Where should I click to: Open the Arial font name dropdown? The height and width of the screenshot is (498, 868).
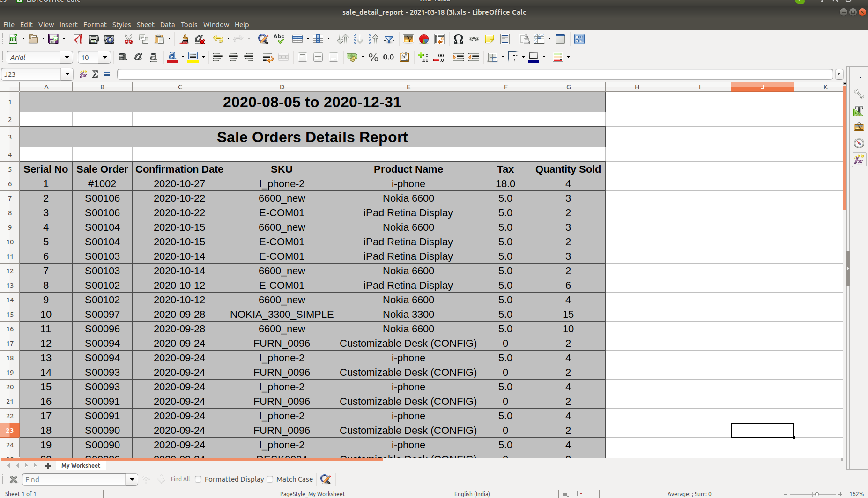point(67,58)
